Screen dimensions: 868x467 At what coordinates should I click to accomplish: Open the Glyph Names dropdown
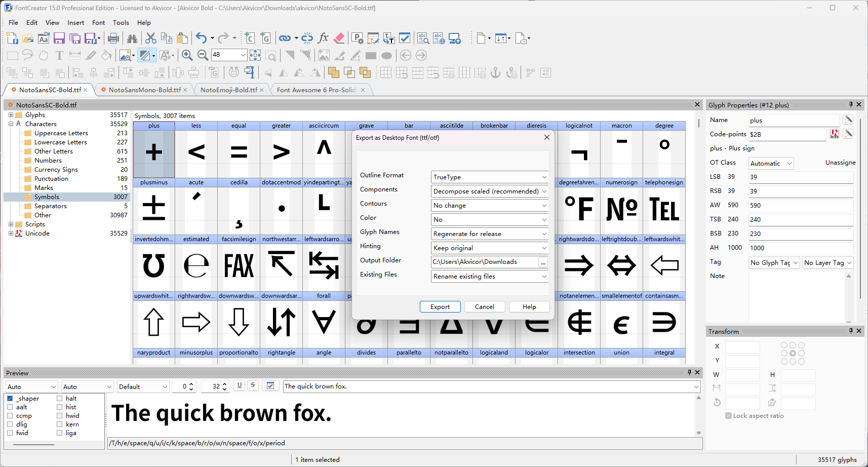click(x=490, y=234)
